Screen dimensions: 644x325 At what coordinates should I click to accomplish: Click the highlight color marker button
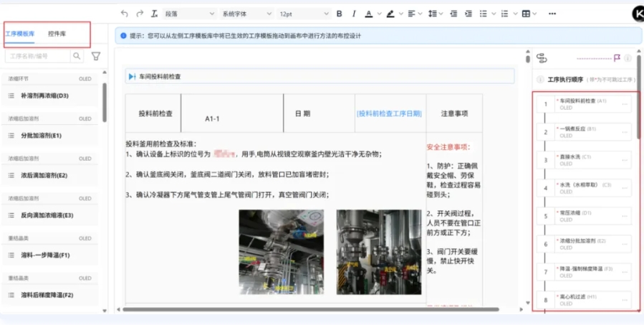coord(390,14)
